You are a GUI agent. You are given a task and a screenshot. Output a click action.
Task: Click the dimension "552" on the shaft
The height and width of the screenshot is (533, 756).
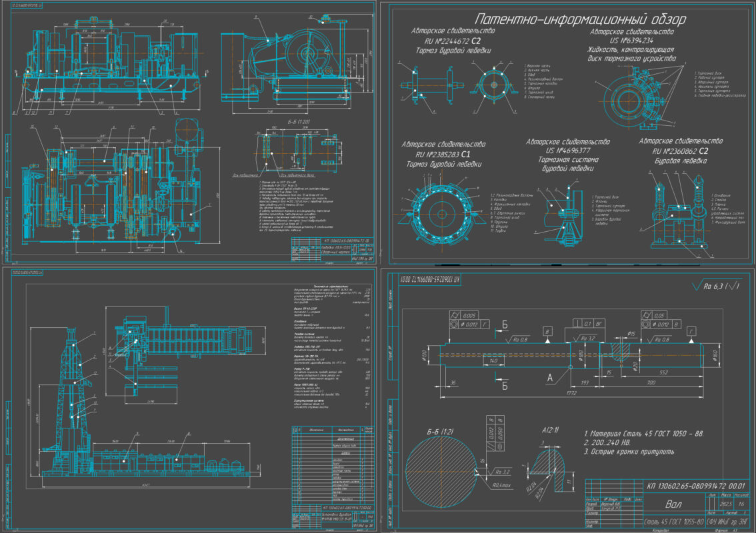[663, 372]
